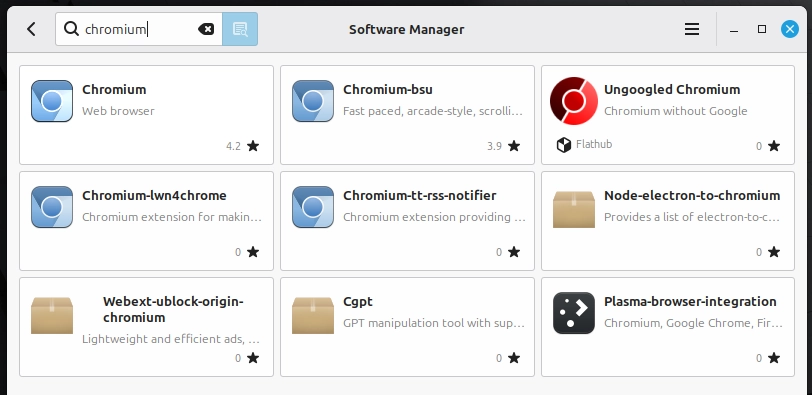Select the Plasma-browser-integration title
The width and height of the screenshot is (812, 395).
690,301
